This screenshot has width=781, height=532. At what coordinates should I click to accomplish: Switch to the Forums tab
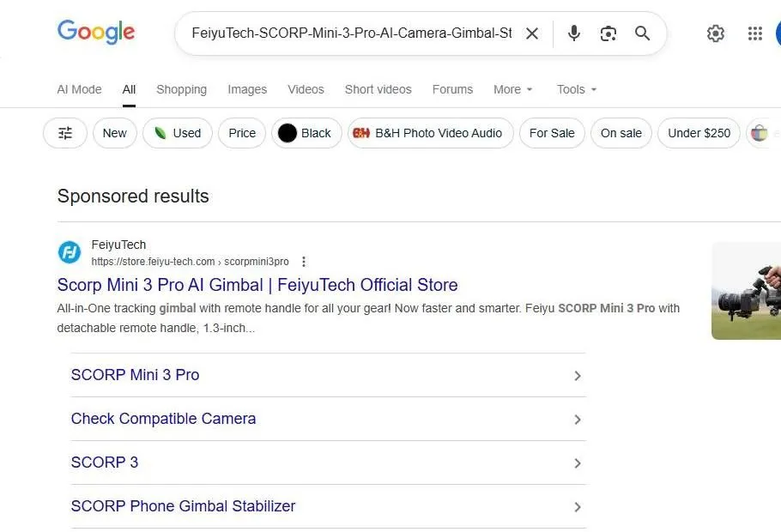452,89
